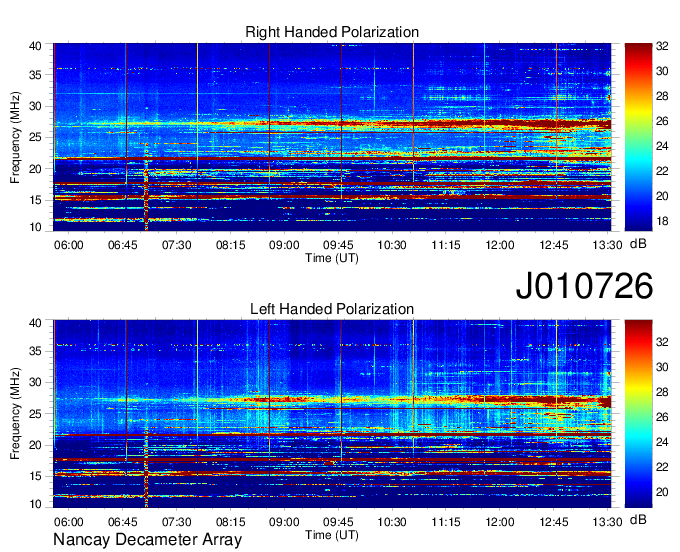The width and height of the screenshot is (680, 552).
Task: Click the 07:30 time tick under lower plot
Action: pos(177,522)
